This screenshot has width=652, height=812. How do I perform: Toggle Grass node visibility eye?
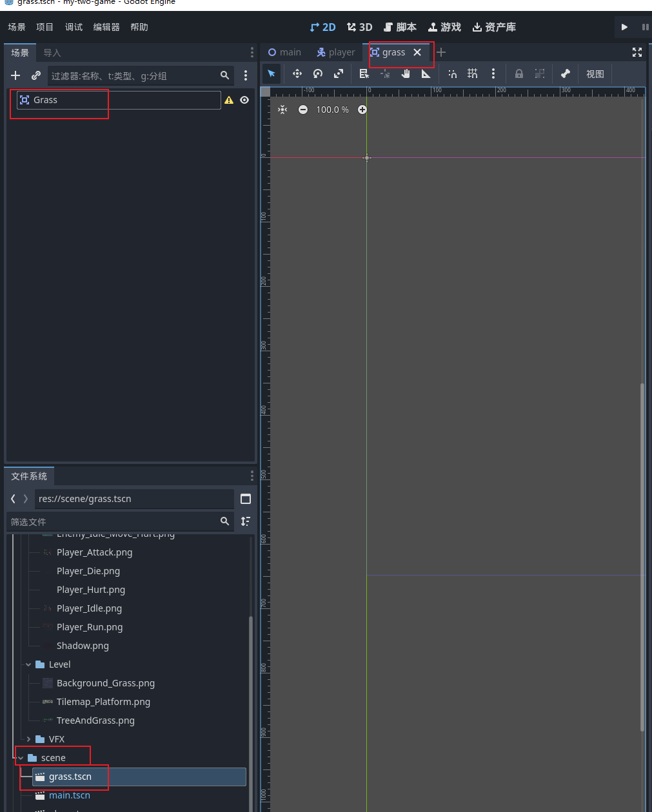pyautogui.click(x=244, y=100)
